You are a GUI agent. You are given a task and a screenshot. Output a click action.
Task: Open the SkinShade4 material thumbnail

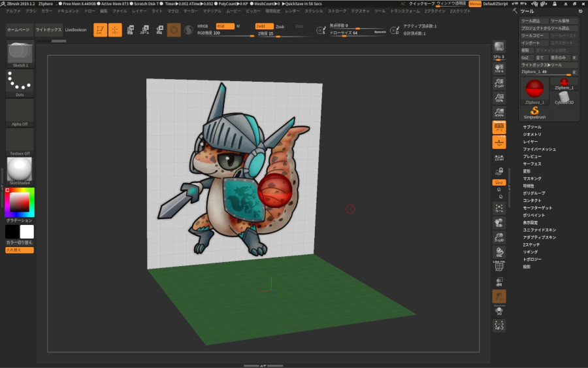(x=20, y=171)
